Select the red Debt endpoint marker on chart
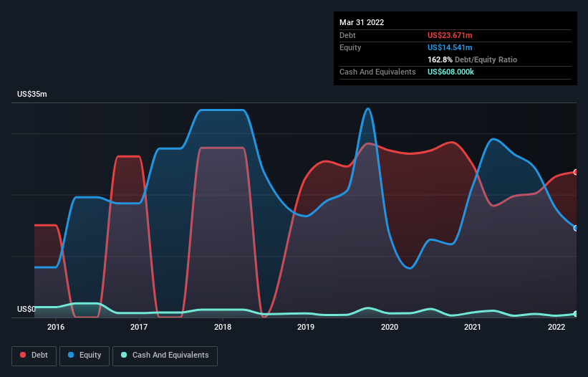This screenshot has height=377, width=588. tap(576, 172)
